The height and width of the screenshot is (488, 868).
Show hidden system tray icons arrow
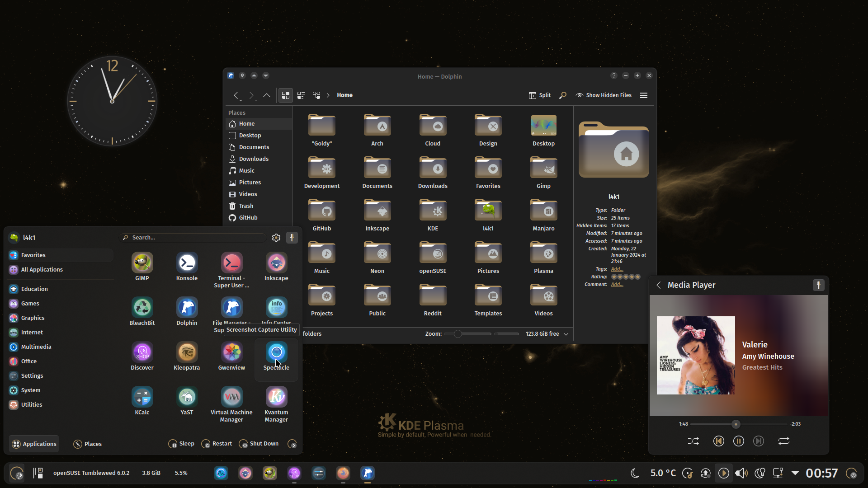[795, 473]
